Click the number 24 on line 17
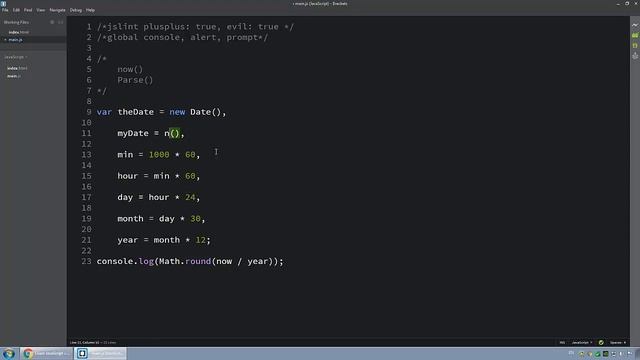 pos(190,197)
